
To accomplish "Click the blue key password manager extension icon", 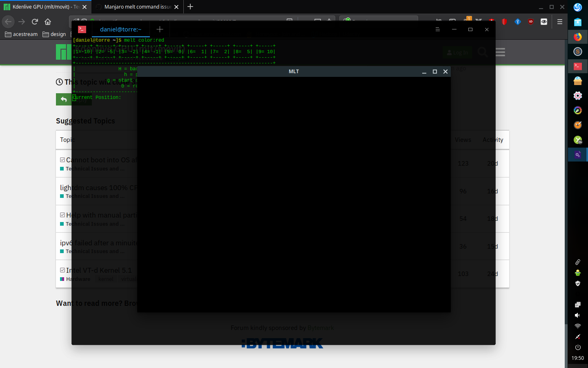I will (x=518, y=21).
